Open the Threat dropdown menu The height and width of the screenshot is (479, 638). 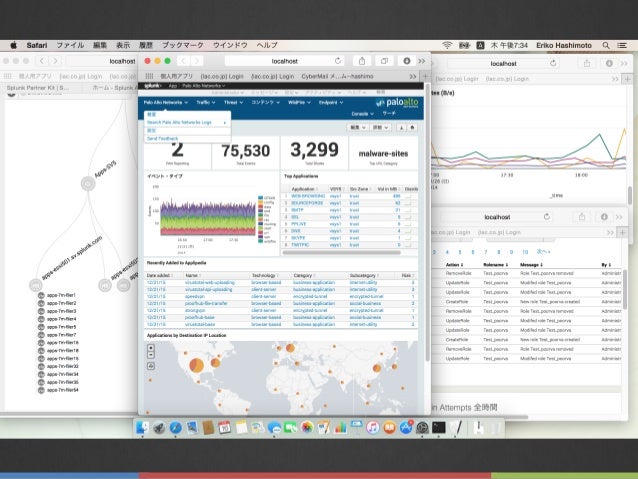tap(233, 103)
